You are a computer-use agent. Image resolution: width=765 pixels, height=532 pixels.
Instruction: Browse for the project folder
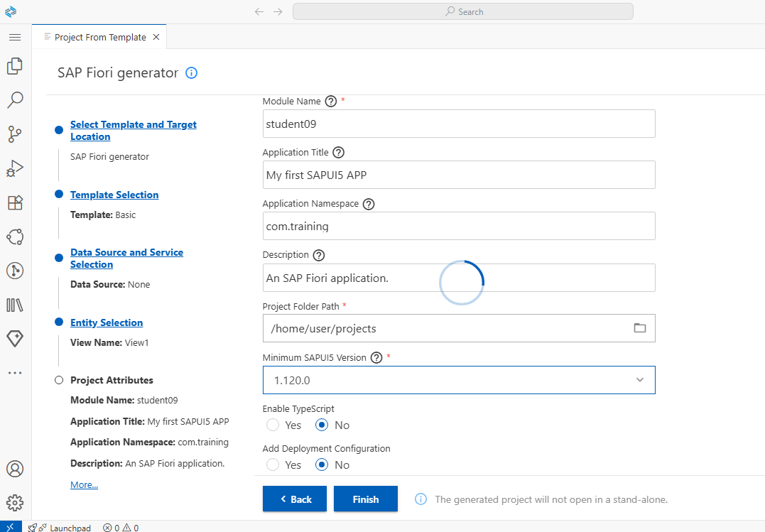click(639, 328)
